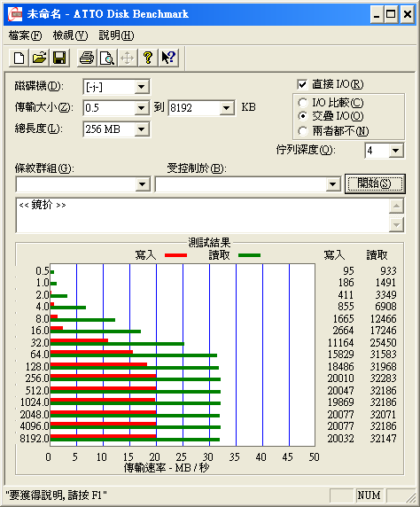
Task: Click the New file toolbar icon
Action: (x=19, y=58)
